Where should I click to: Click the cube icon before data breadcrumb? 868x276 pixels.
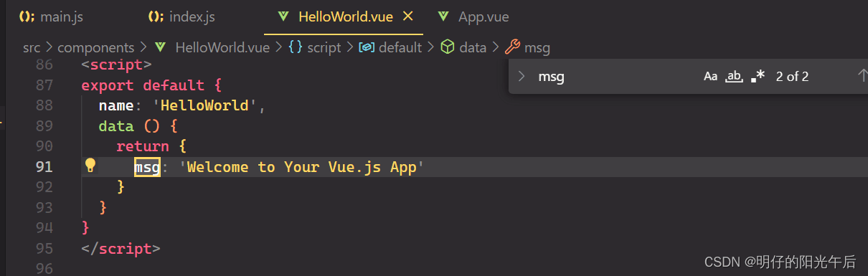coord(448,47)
